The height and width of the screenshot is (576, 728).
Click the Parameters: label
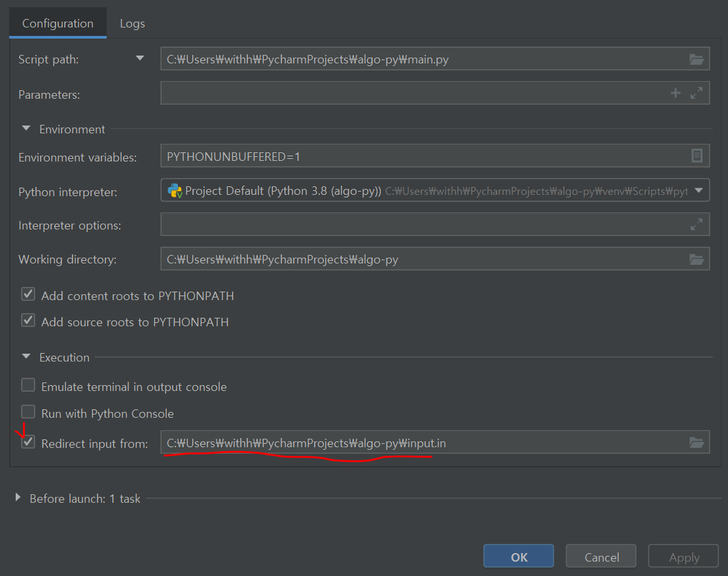[x=49, y=95]
